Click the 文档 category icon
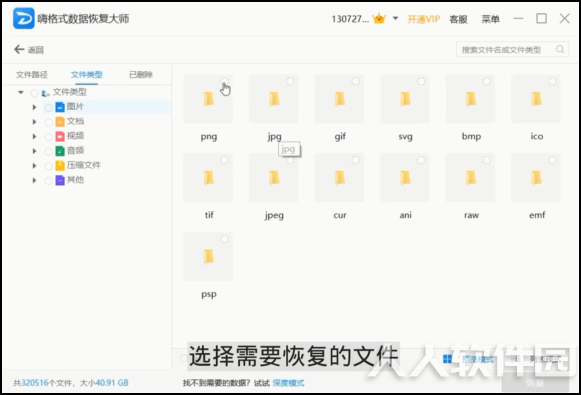The height and width of the screenshot is (395, 581). (x=60, y=122)
